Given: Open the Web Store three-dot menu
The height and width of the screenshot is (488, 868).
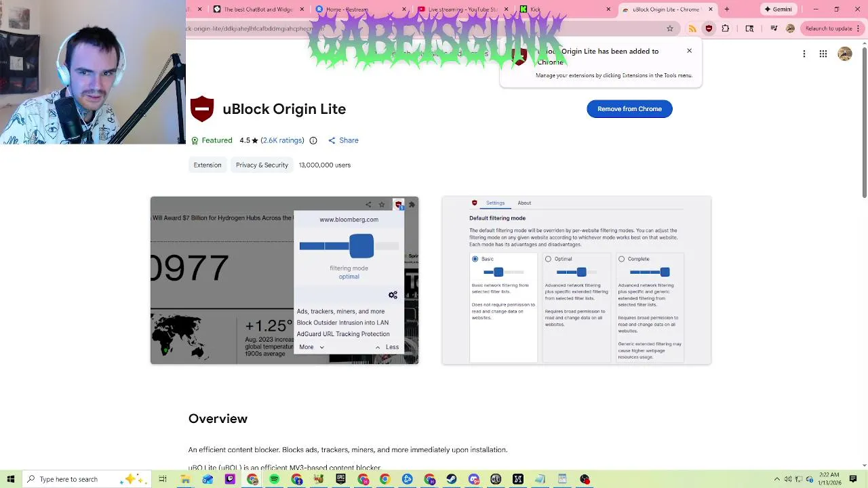Looking at the screenshot, I should (804, 54).
